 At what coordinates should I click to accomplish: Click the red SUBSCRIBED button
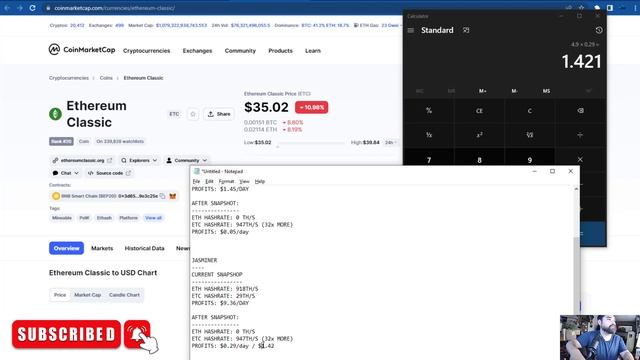[67, 334]
